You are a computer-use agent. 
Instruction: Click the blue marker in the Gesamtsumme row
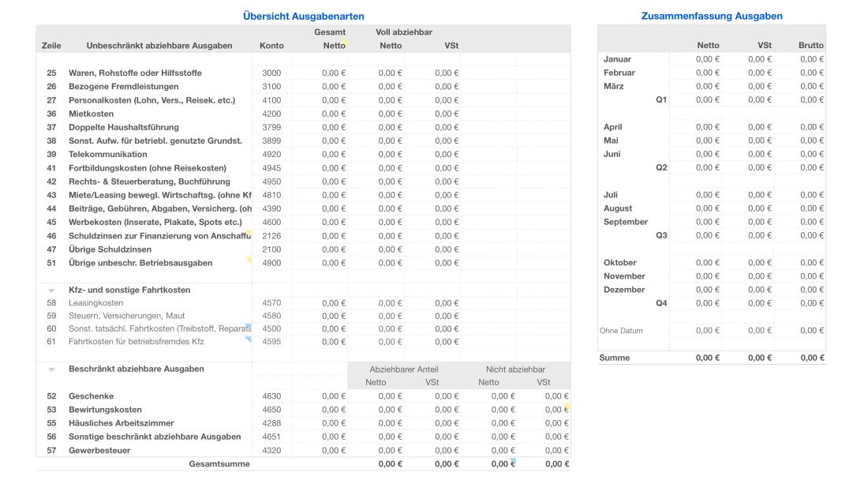point(512,459)
